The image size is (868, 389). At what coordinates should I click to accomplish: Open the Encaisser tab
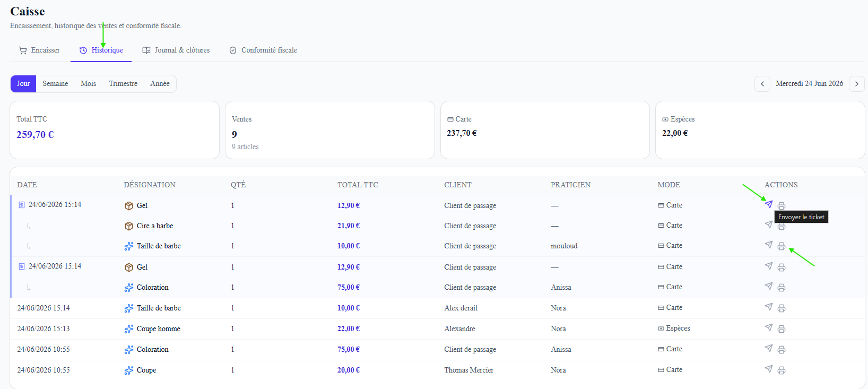(40, 50)
